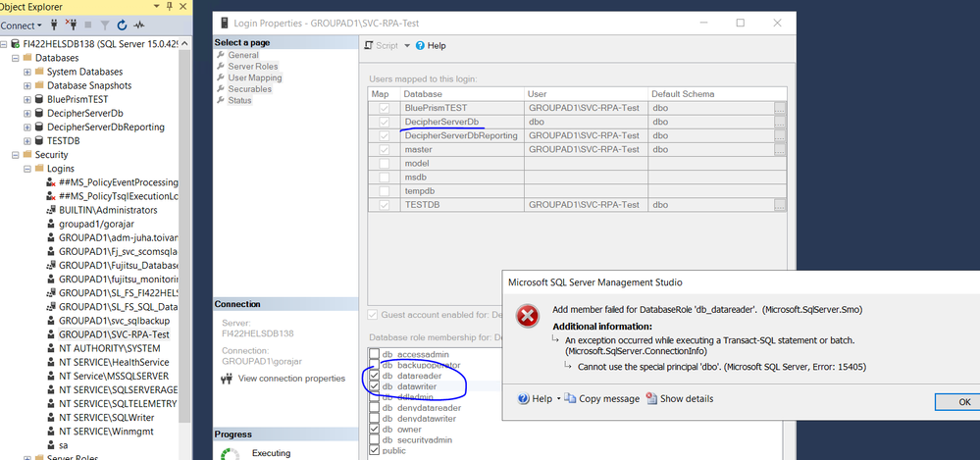980x460 pixels.
Task: Collapse the Databases folder
Action: tap(16, 58)
